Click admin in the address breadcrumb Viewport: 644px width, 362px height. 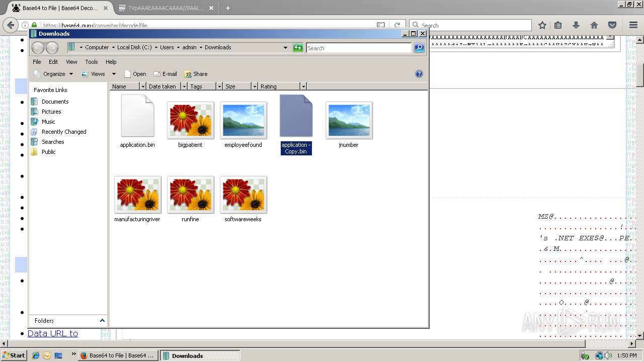pyautogui.click(x=189, y=47)
